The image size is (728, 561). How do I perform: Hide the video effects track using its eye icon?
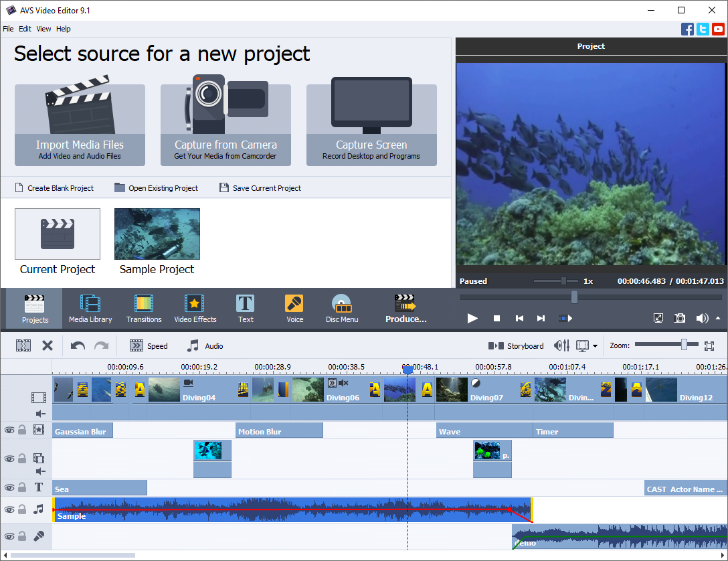click(9, 430)
